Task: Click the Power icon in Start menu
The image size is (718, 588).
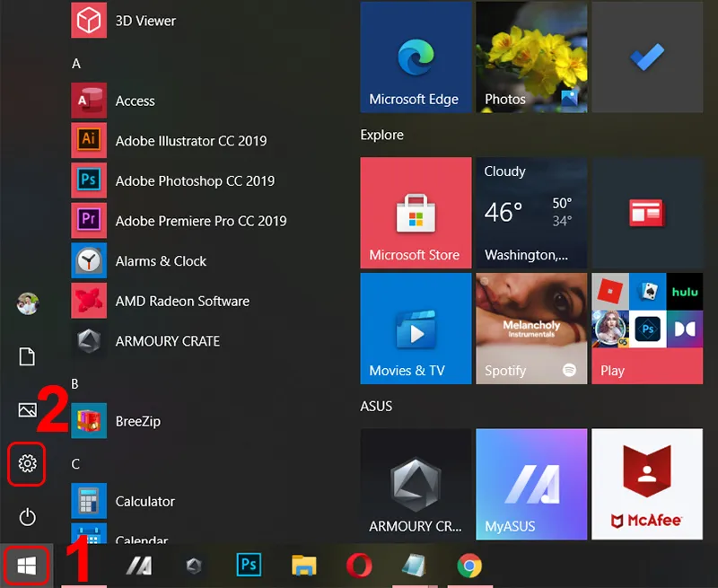Action: tap(27, 517)
